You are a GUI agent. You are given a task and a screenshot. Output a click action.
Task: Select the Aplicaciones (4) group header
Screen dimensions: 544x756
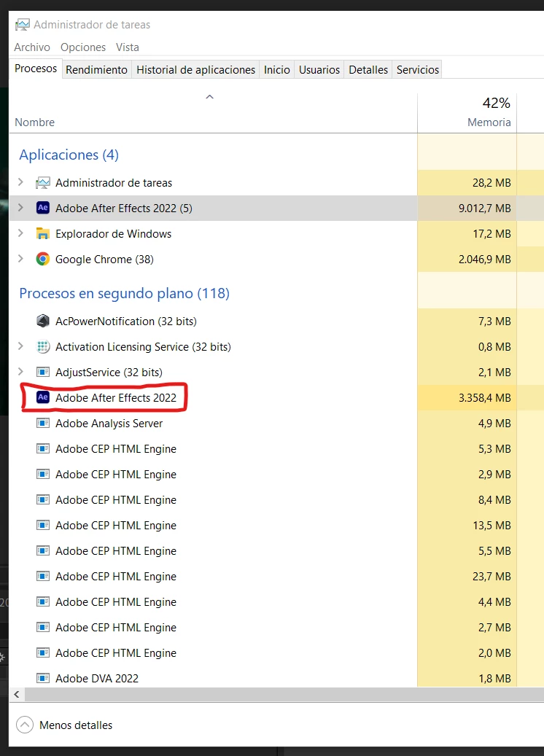coord(69,155)
